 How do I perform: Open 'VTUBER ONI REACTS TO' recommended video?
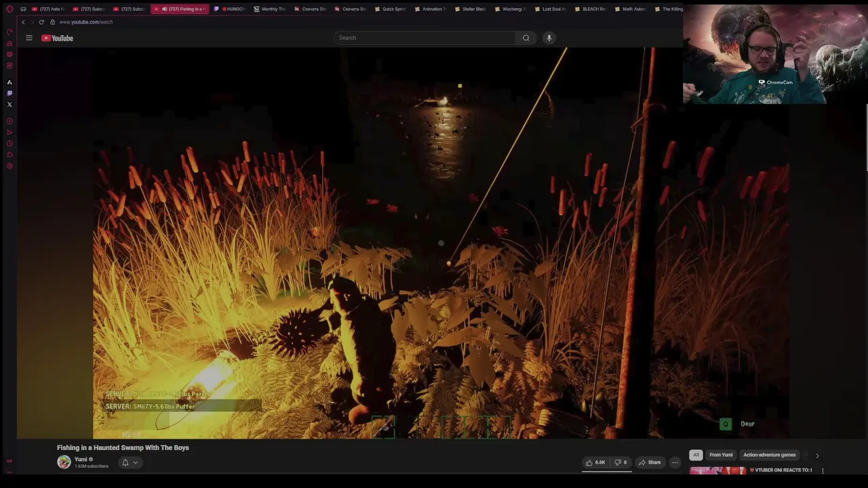[781, 470]
